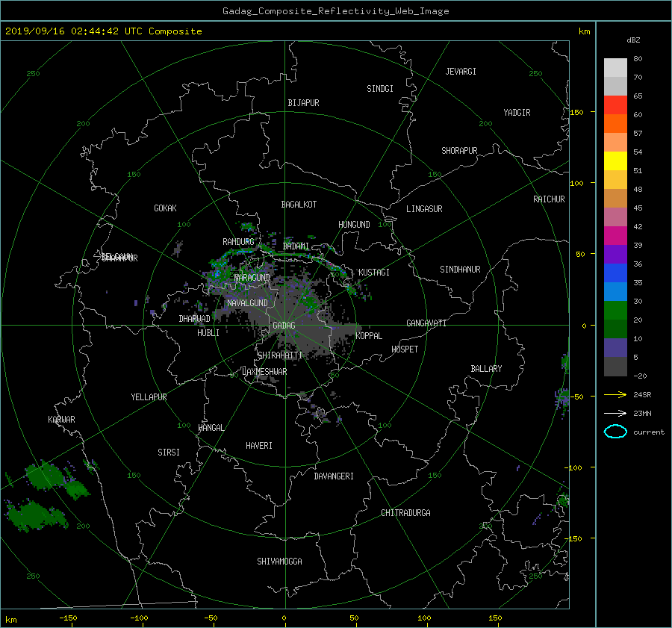672x628 pixels.
Task: Pick the dark gray swatch between 5 and -20
Action: [615, 367]
